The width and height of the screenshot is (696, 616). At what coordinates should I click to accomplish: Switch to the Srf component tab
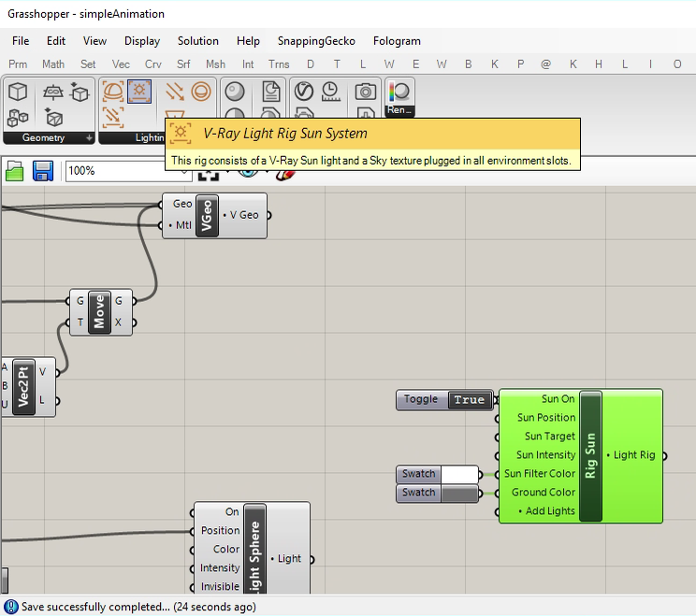(x=183, y=64)
